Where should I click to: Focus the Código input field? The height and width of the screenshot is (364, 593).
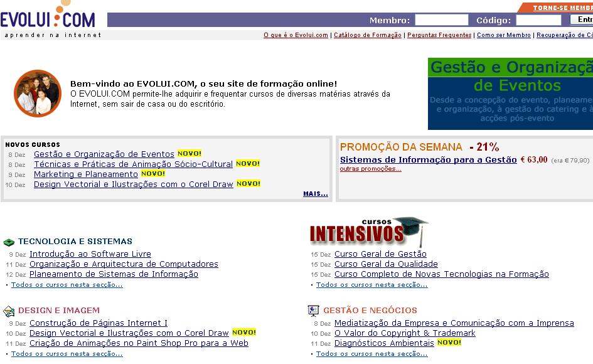pos(538,19)
